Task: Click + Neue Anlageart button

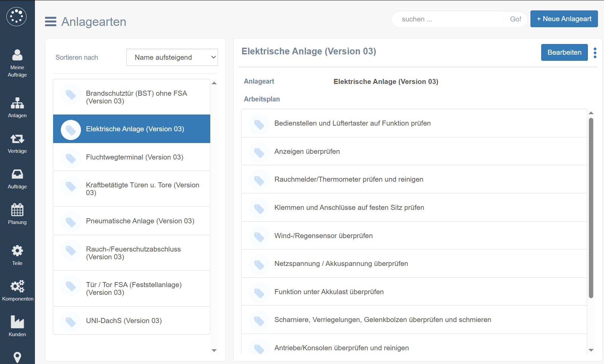Action: [564, 19]
